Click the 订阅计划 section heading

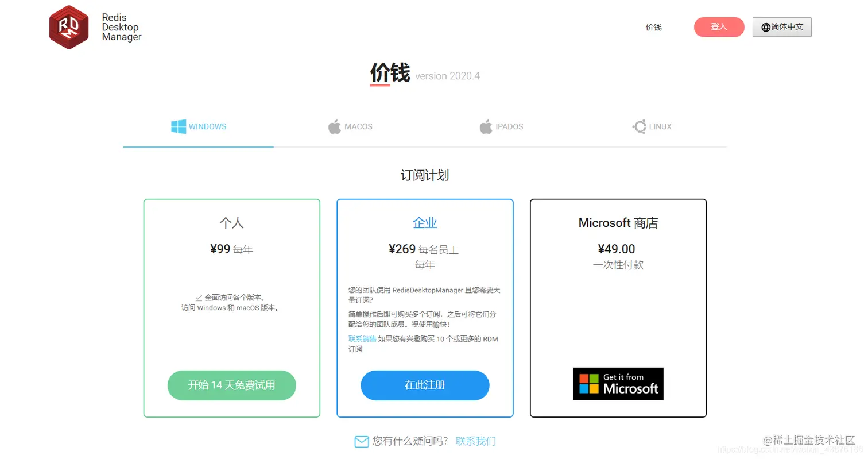425,175
